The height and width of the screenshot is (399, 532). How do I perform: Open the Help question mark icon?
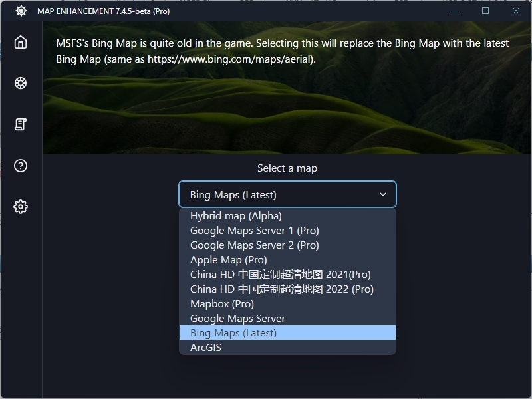tap(21, 166)
